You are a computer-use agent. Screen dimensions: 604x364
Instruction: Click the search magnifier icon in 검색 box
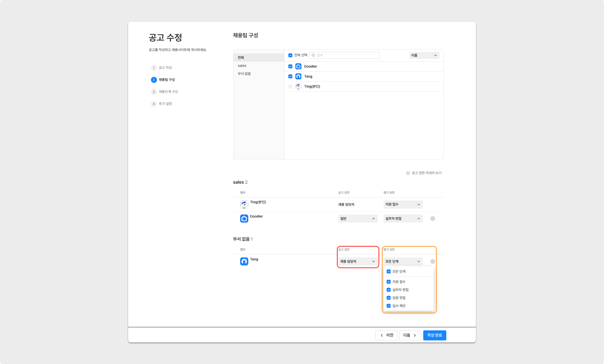coord(313,55)
